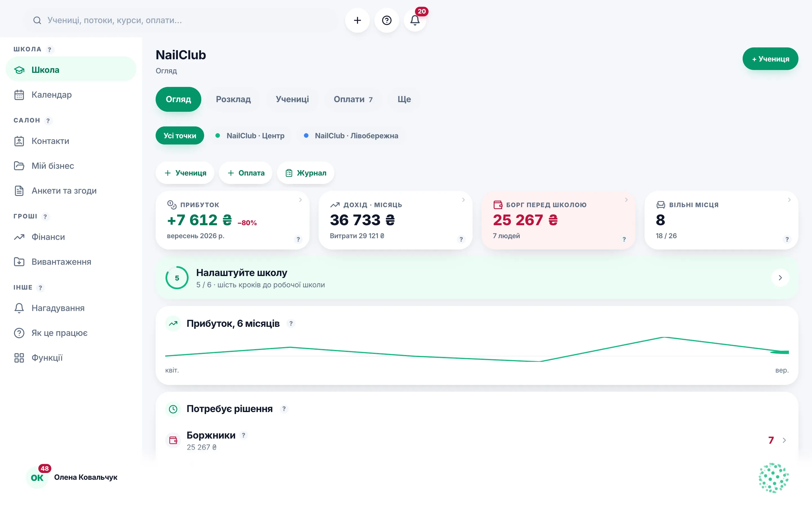This screenshot has height=508, width=812.
Task: Open Налаштуйте школу arrow button
Action: 780,278
